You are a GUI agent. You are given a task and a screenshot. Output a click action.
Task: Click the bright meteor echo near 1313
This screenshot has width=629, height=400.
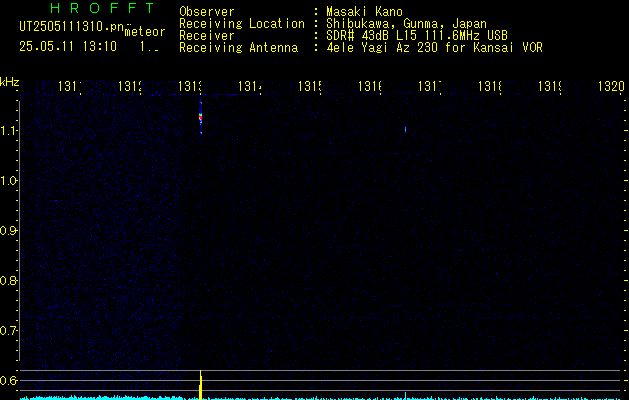point(201,118)
